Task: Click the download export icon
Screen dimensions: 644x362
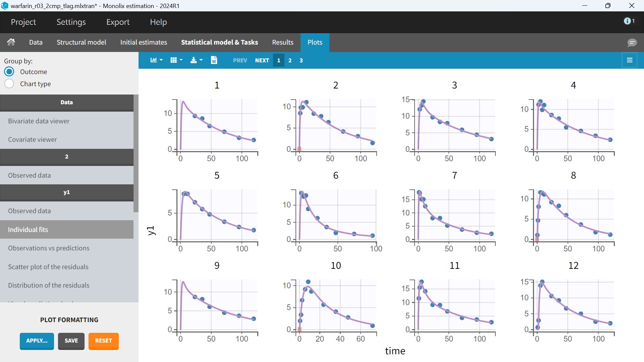Action: tap(194, 60)
